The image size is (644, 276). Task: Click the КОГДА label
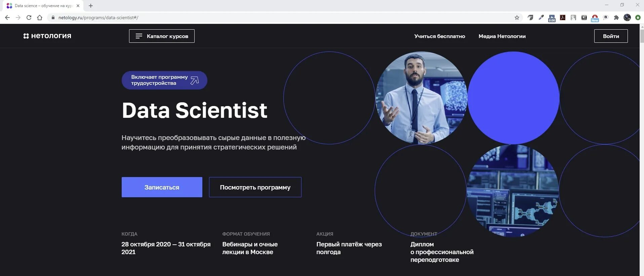click(129, 234)
